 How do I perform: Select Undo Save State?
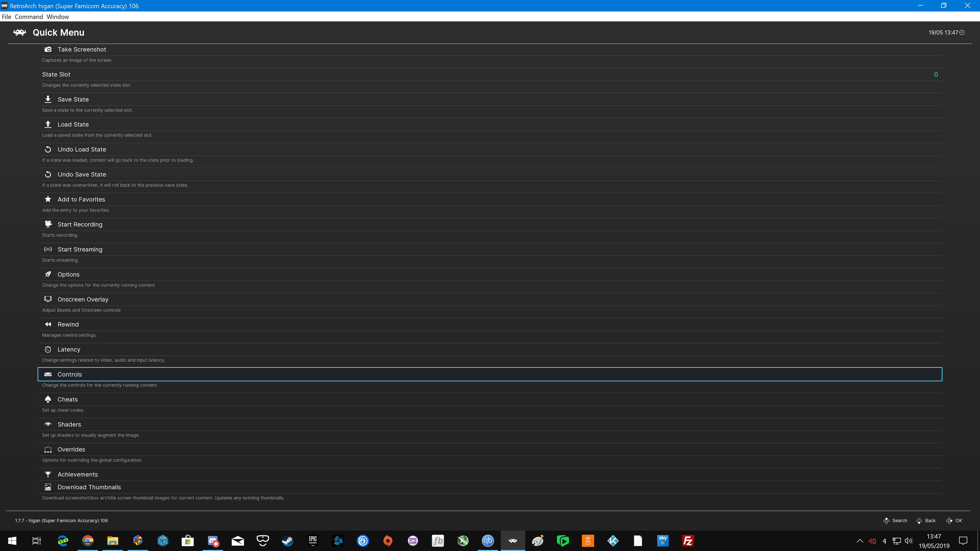tap(490, 174)
